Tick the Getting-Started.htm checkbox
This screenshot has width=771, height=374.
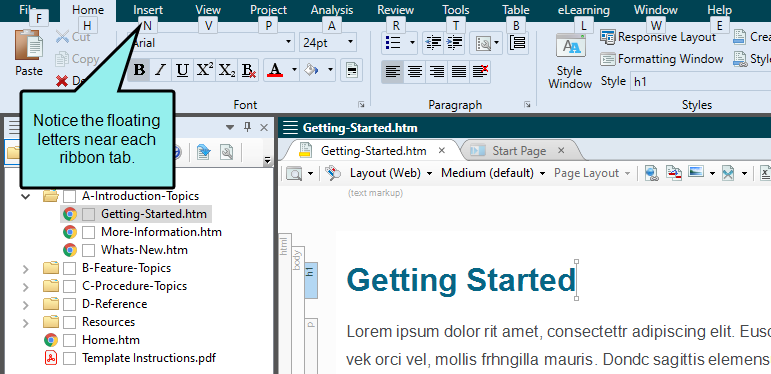point(89,214)
